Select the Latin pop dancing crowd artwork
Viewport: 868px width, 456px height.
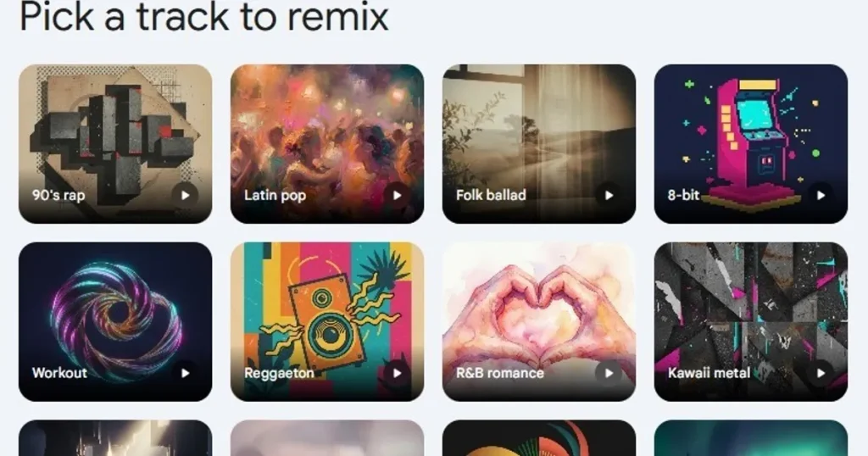coord(327,144)
